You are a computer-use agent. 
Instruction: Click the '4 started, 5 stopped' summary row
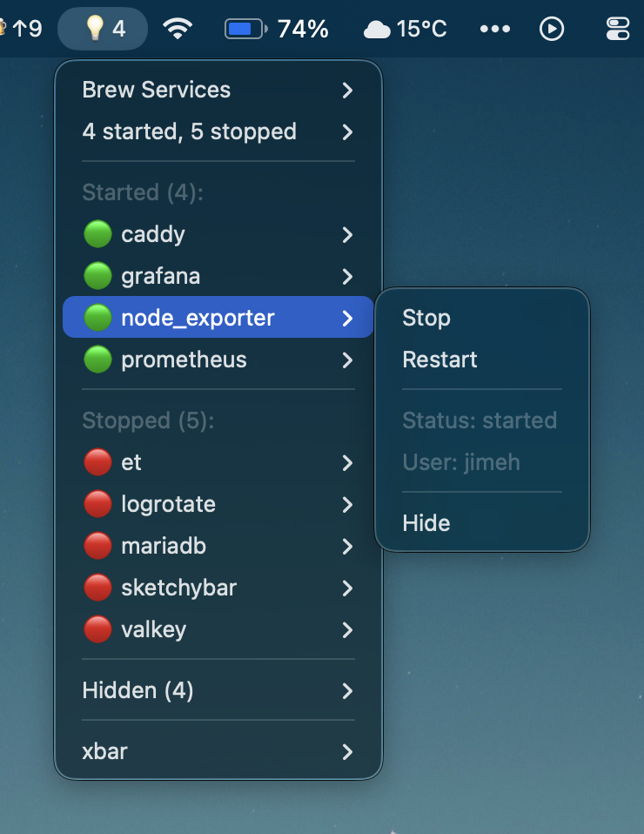tap(189, 131)
